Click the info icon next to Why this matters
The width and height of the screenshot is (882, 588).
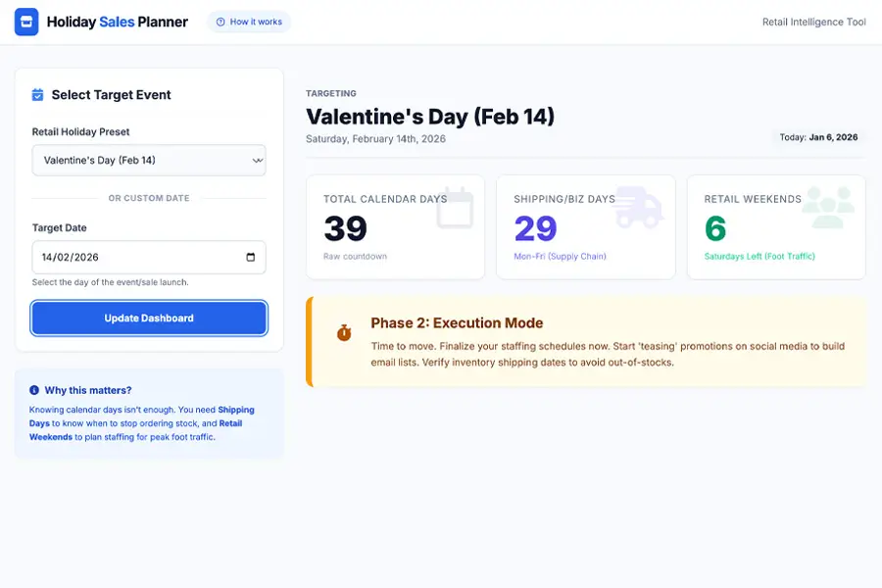pos(34,390)
